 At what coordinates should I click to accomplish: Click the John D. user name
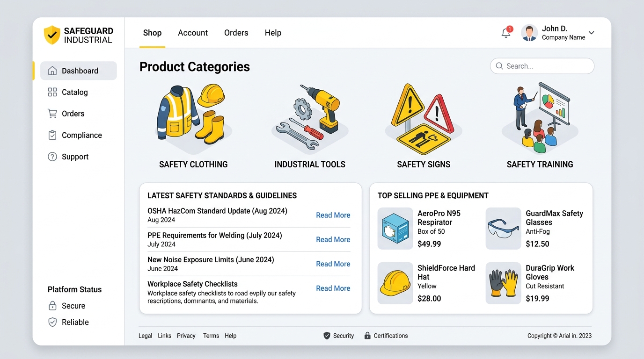(x=555, y=29)
